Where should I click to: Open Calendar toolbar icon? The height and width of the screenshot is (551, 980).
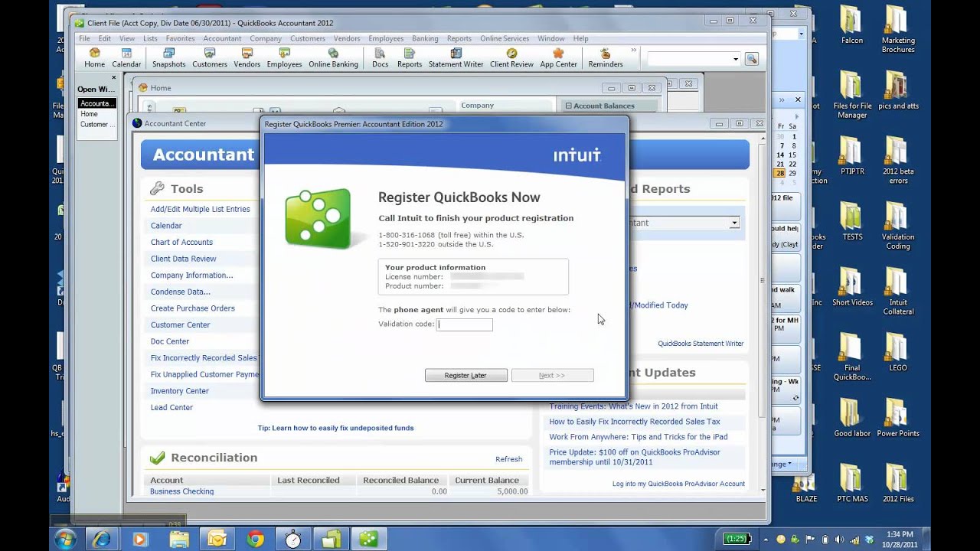(x=126, y=58)
